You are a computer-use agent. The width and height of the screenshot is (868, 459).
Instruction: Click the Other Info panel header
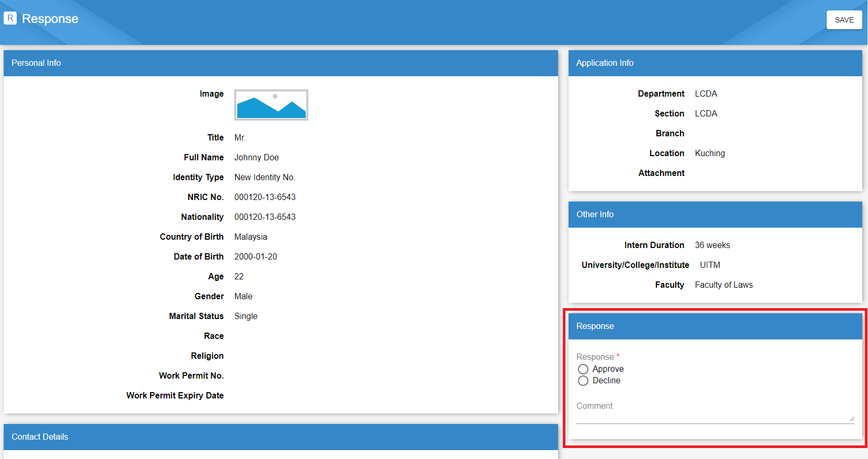pyautogui.click(x=715, y=215)
